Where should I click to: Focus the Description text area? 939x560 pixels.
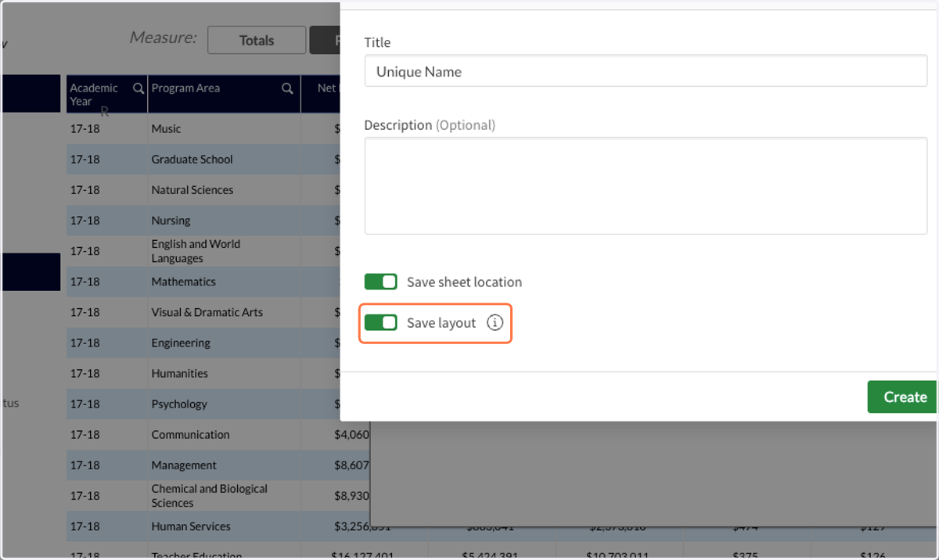click(x=646, y=185)
